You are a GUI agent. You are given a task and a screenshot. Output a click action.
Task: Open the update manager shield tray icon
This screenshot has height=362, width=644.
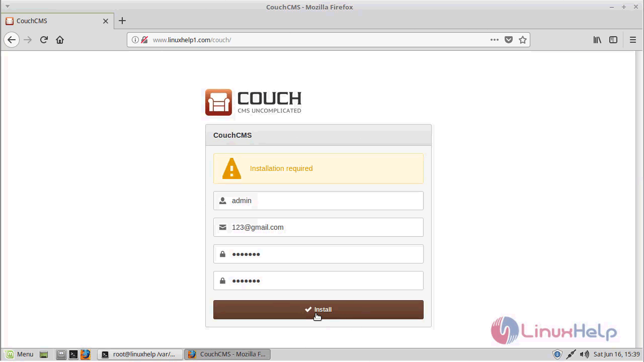(557, 354)
